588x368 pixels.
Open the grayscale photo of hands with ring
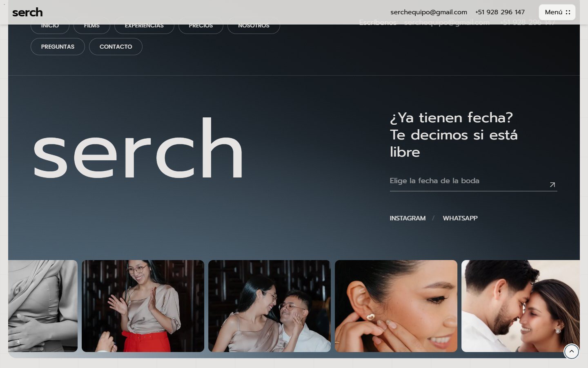point(43,306)
